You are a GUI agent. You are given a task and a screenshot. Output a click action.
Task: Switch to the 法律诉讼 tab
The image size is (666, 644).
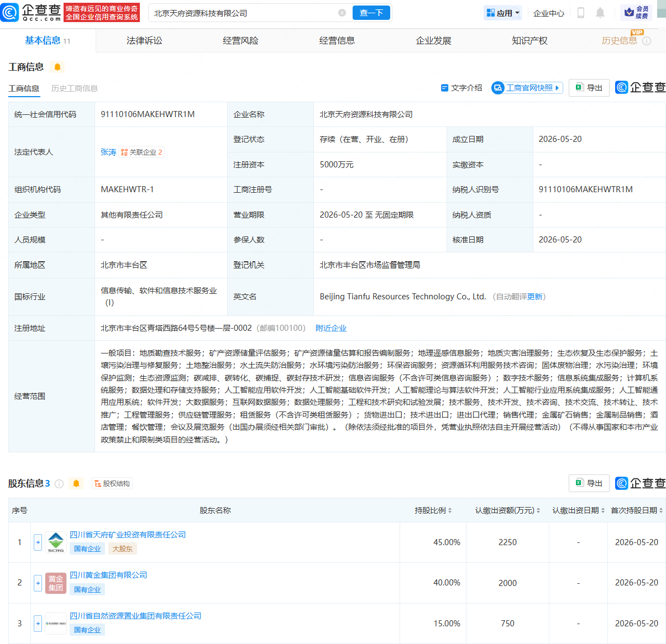click(144, 40)
